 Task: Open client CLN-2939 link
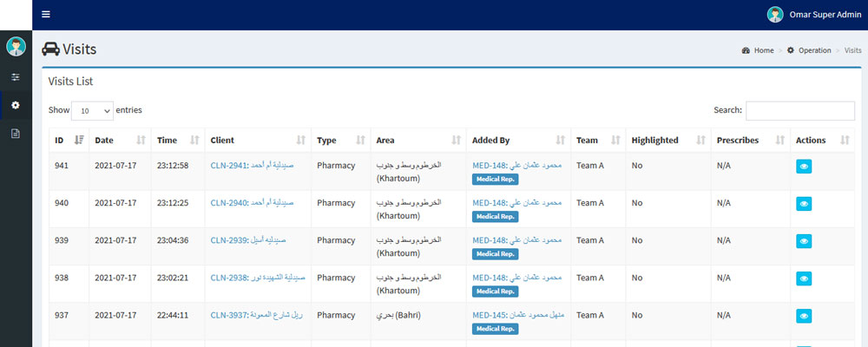click(x=248, y=240)
